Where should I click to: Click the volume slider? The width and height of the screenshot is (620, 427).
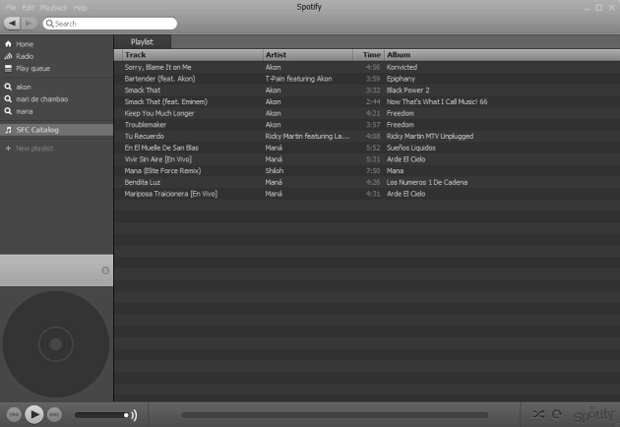tap(102, 415)
